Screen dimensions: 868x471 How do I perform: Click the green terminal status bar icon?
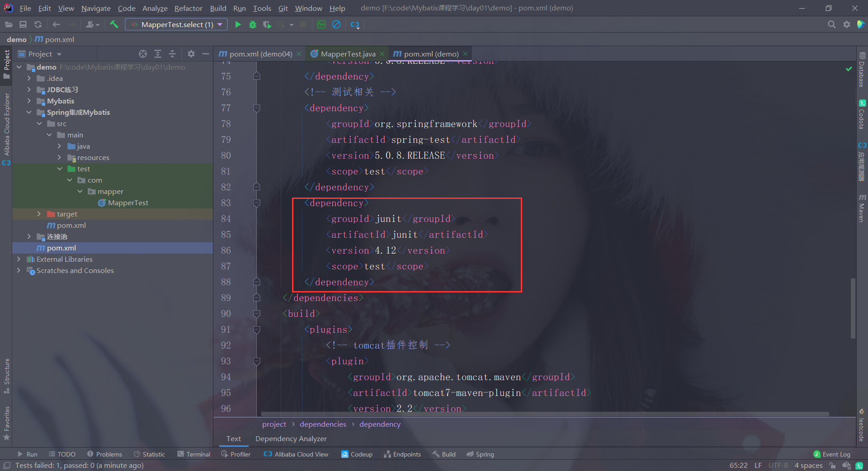click(859, 466)
